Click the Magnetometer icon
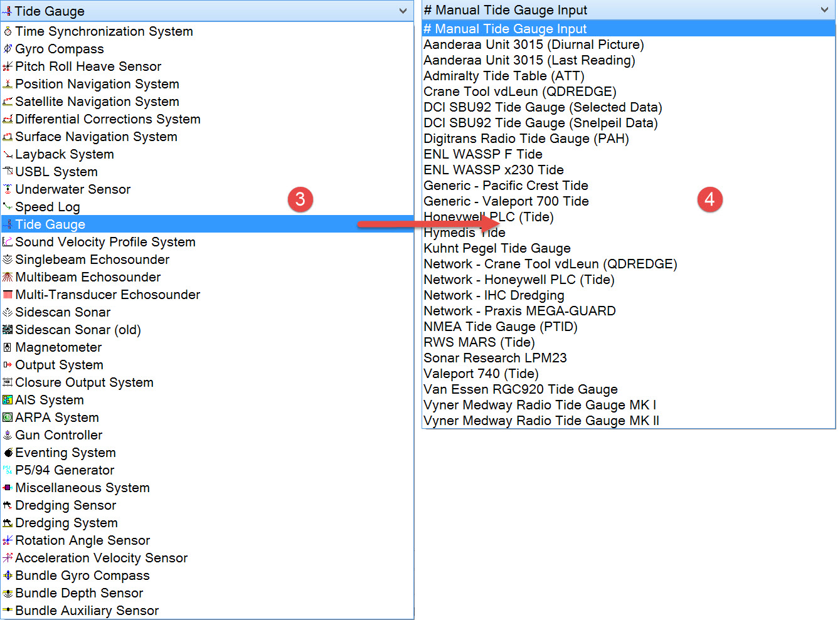The width and height of the screenshot is (840, 620). (x=8, y=347)
